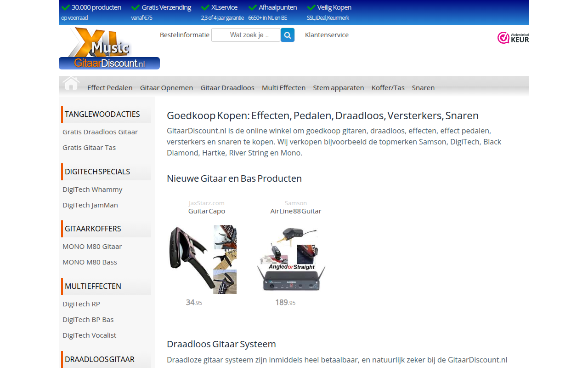Image resolution: width=588 pixels, height=368 pixels.
Task: Click the Guitar Capo product title
Action: (207, 211)
